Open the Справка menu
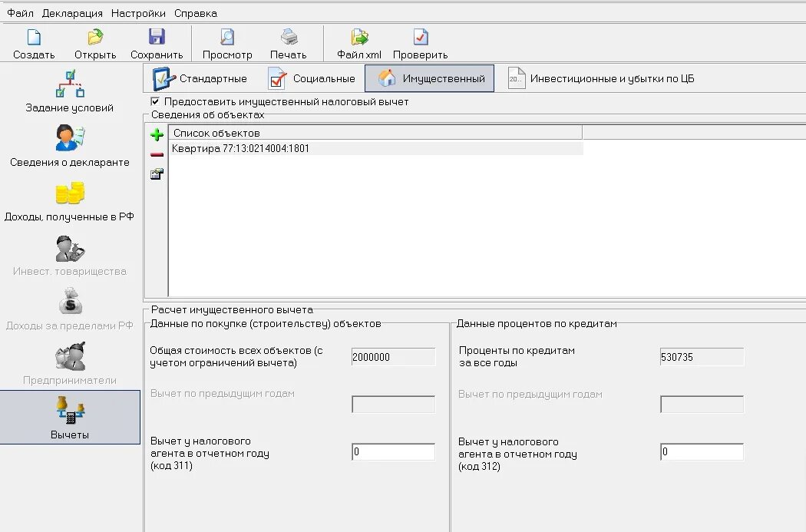806x532 pixels. coord(196,13)
